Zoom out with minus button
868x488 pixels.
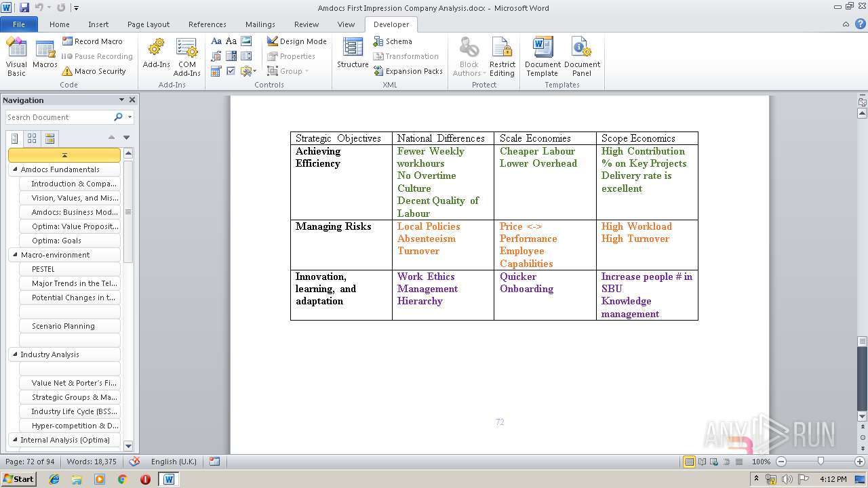pyautogui.click(x=781, y=462)
